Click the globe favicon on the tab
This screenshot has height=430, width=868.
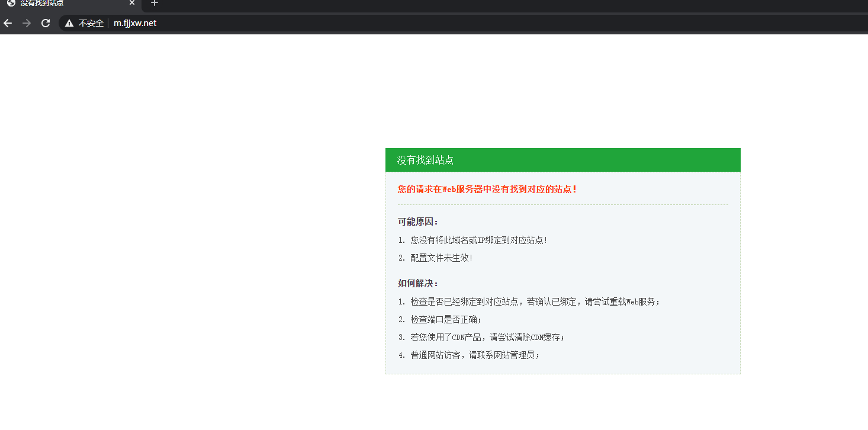coord(11,3)
